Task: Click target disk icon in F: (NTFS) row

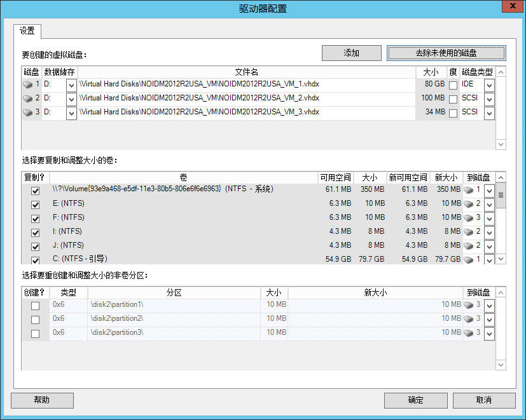Action: (469, 218)
